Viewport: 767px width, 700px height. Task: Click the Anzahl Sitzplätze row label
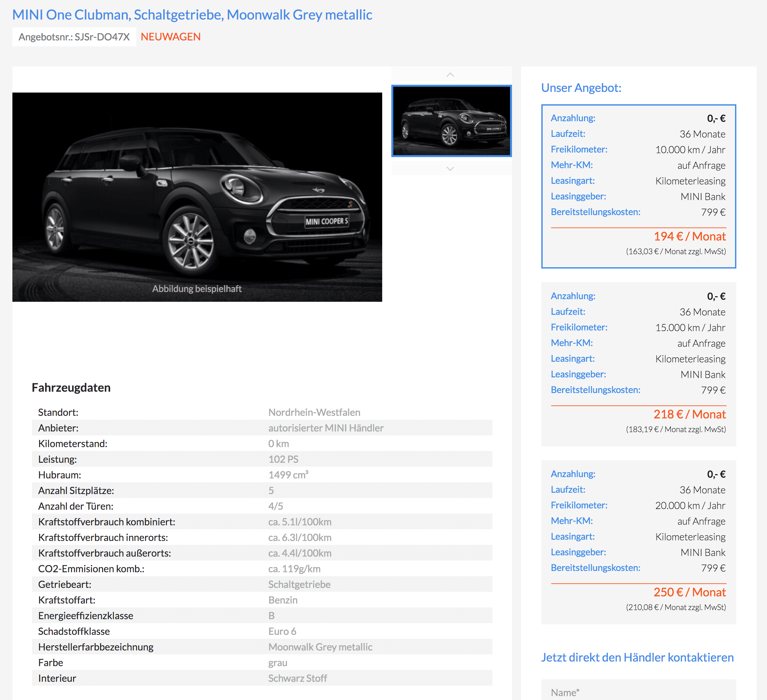click(x=76, y=490)
